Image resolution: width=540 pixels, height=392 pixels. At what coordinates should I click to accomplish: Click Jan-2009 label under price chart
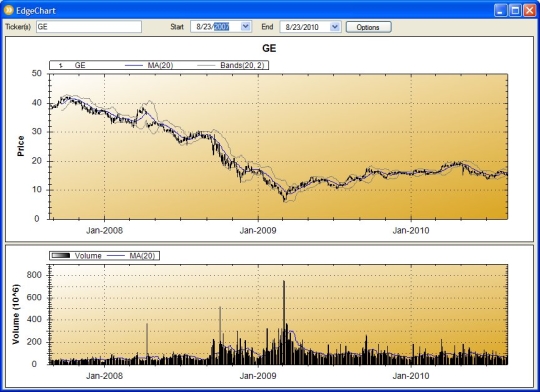[x=258, y=230]
